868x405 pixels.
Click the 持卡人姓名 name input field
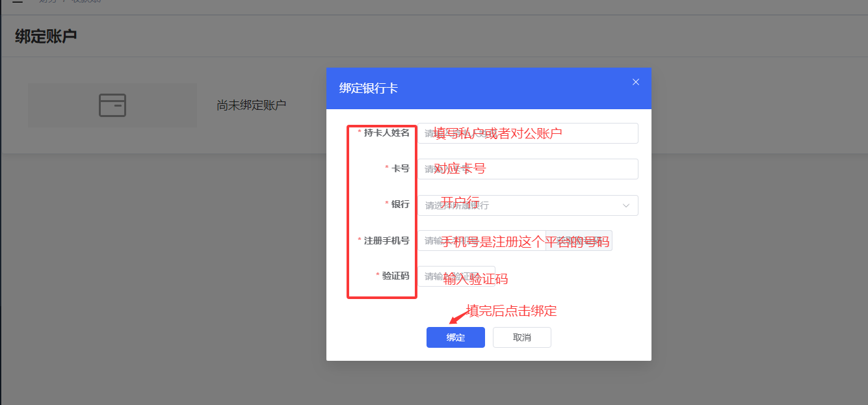point(528,133)
